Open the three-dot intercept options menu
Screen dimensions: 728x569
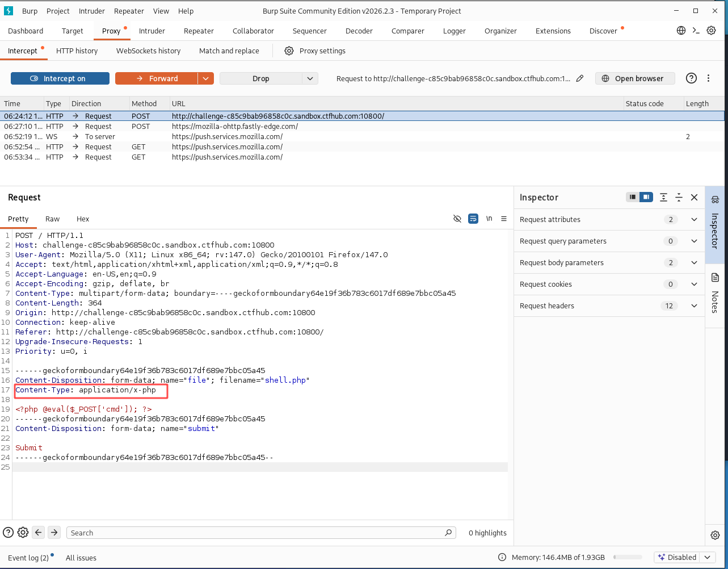pyautogui.click(x=708, y=78)
